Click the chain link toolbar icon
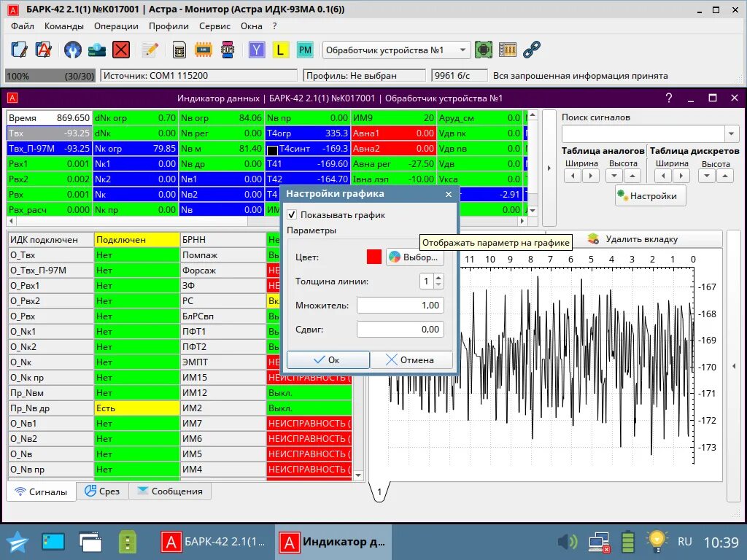747x560 pixels. [x=532, y=50]
